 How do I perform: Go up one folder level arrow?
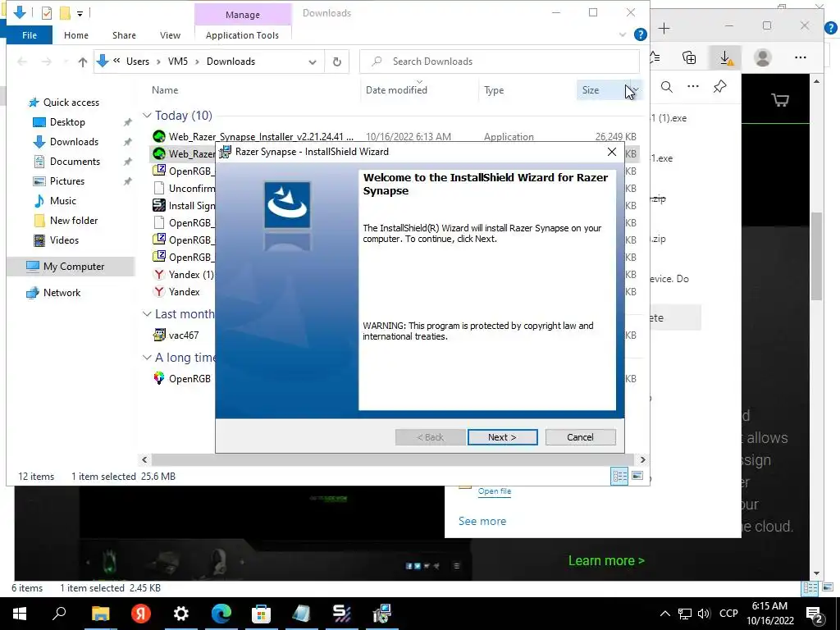(83, 62)
